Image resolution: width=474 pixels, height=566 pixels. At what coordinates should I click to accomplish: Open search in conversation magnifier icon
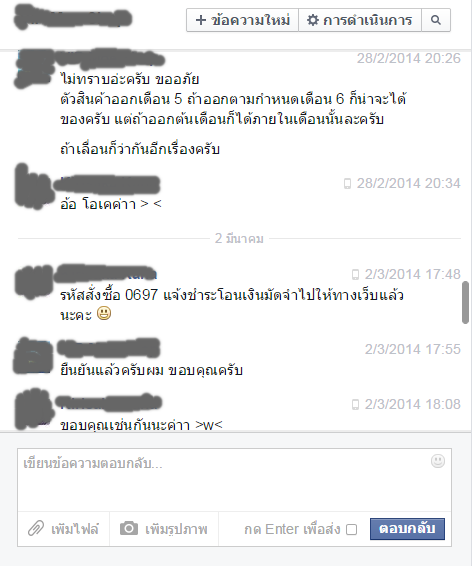[436, 20]
